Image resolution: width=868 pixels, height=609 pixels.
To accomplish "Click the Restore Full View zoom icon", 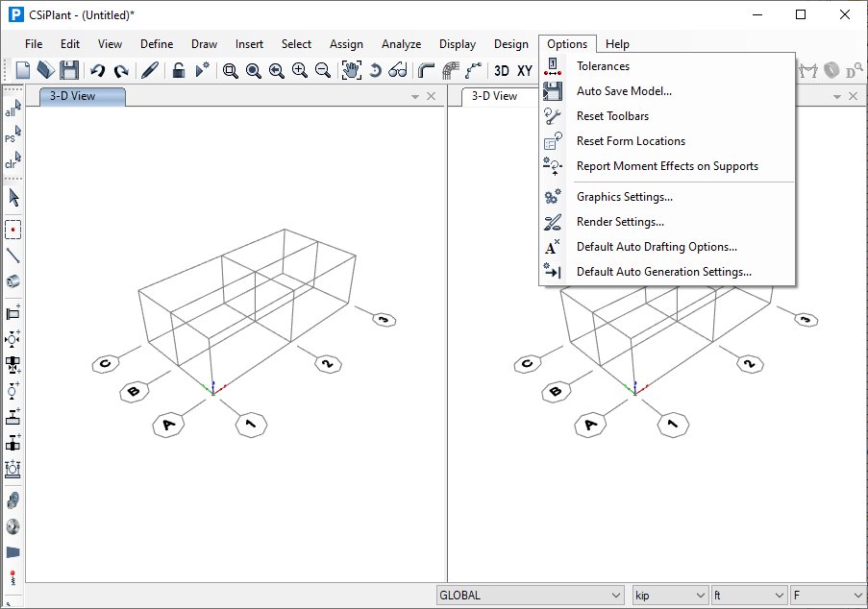I will (254, 71).
